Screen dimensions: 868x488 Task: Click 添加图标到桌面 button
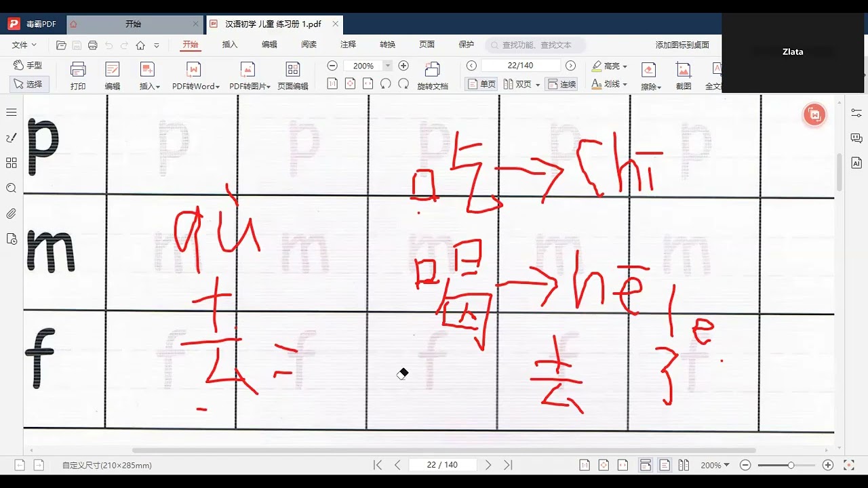coord(682,45)
